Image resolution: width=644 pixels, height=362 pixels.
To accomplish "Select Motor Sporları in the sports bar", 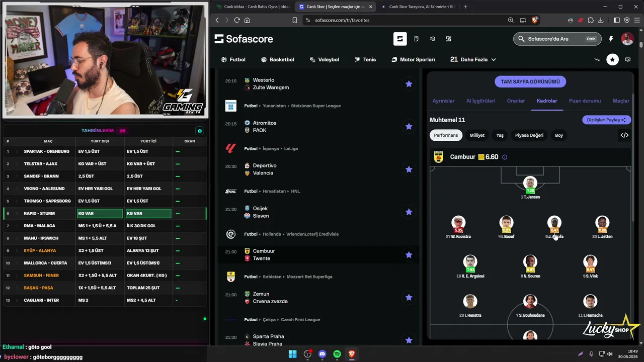I will (413, 59).
